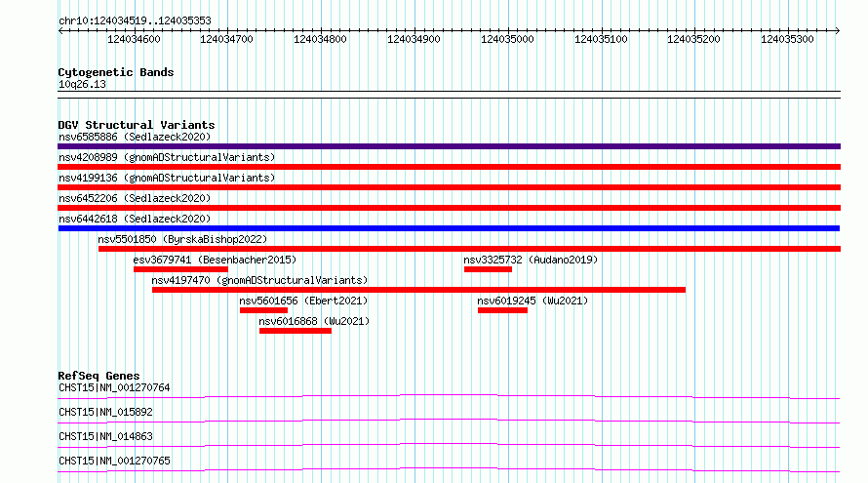Click the left arrow end of ruler
Screen dimensions: 868x483
click(60, 30)
